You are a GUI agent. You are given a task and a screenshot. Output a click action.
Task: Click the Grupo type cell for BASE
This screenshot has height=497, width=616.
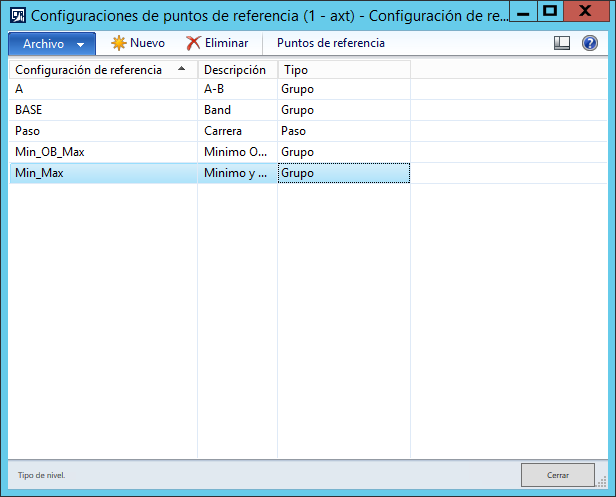pos(344,110)
